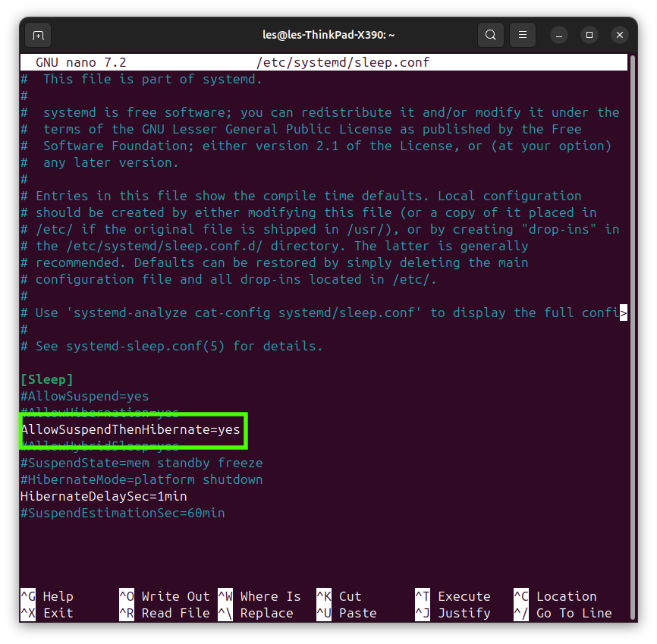Open the terminal hamburger menu
Screen dimensions: 657x644
click(x=522, y=34)
